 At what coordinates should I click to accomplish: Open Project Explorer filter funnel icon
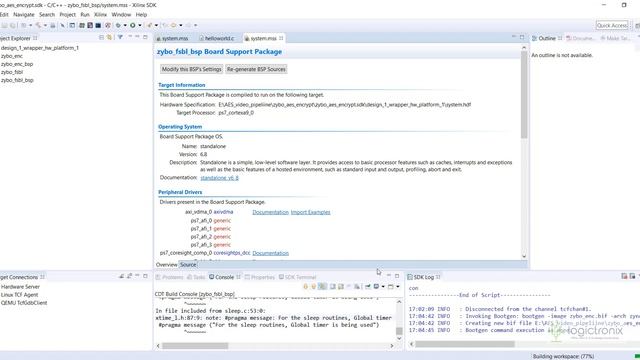coord(120,37)
